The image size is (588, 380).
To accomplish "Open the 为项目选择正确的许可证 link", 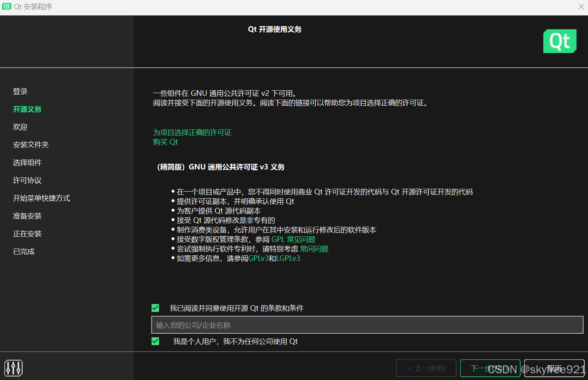I will 192,132.
